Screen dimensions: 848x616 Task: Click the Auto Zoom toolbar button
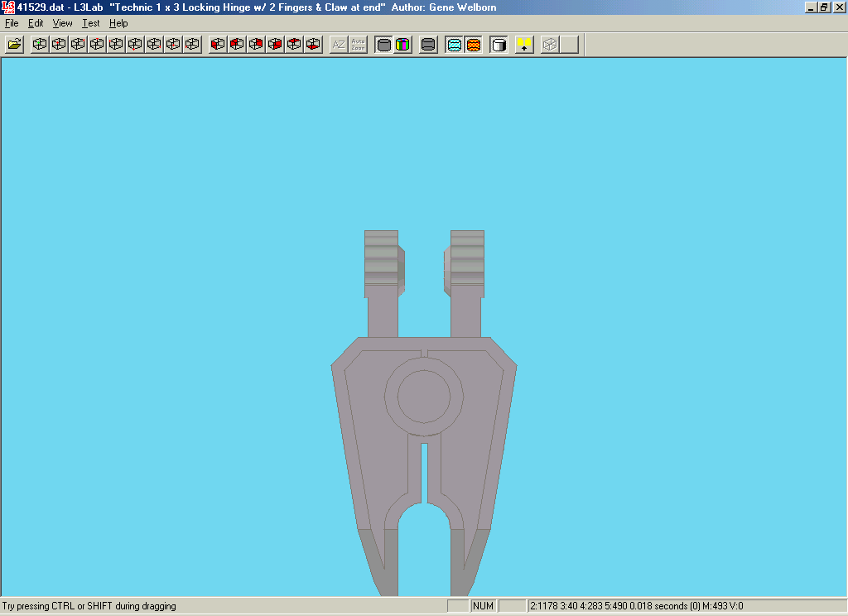tap(358, 45)
